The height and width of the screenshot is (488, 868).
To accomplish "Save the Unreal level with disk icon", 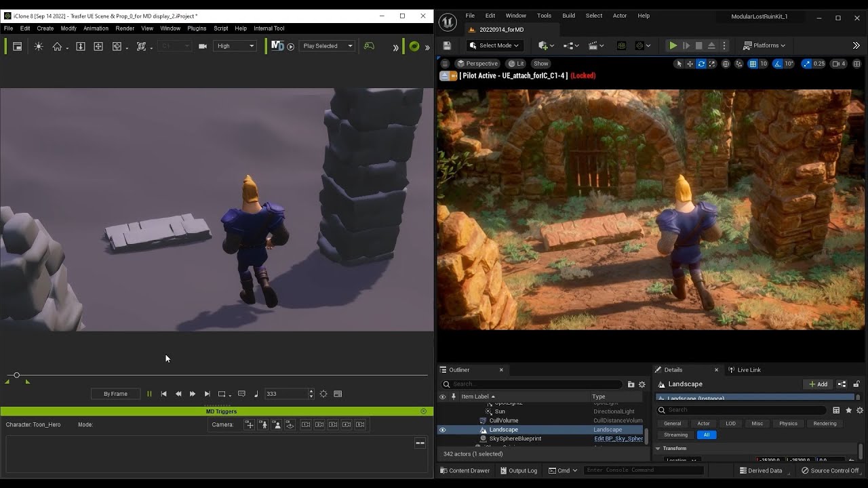I will pyautogui.click(x=447, y=45).
